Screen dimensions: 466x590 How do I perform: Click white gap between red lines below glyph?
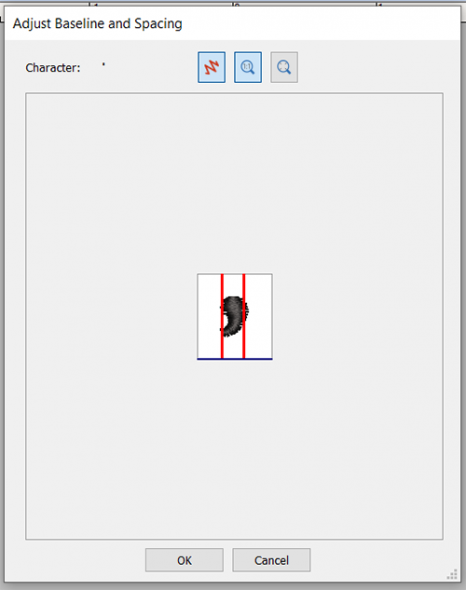tap(233, 347)
